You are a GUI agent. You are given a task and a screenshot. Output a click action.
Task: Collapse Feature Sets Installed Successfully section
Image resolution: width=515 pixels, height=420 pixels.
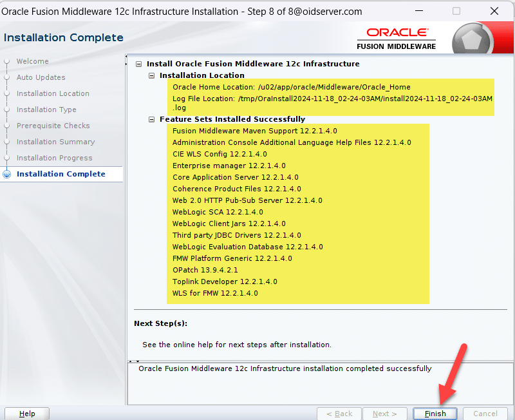pyautogui.click(x=151, y=119)
